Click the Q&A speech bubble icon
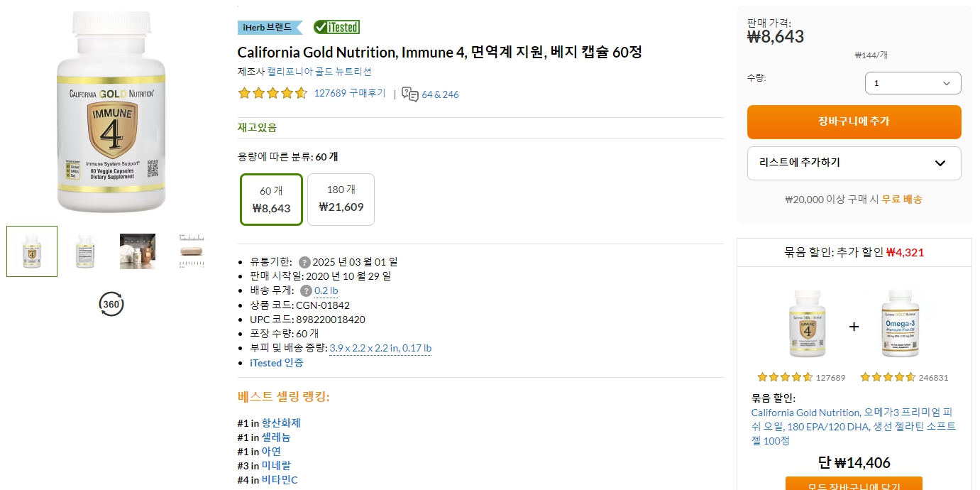980x490 pixels. click(409, 94)
